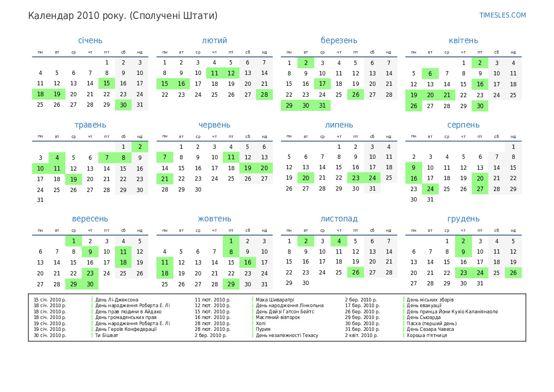This screenshot has width=554, height=392.
Task: Select the лютий month title
Action: 214,41
